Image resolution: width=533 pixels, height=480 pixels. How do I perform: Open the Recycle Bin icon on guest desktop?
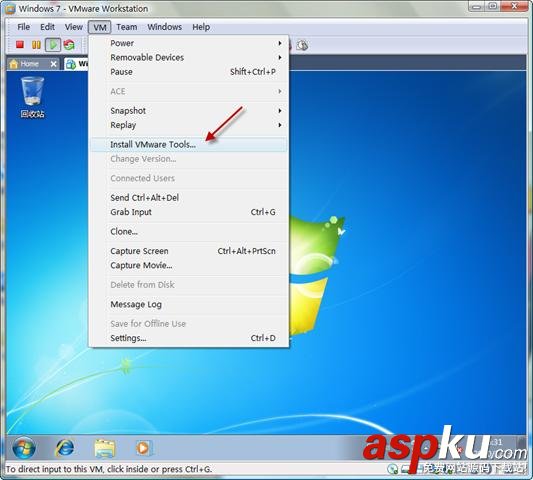pos(33,97)
